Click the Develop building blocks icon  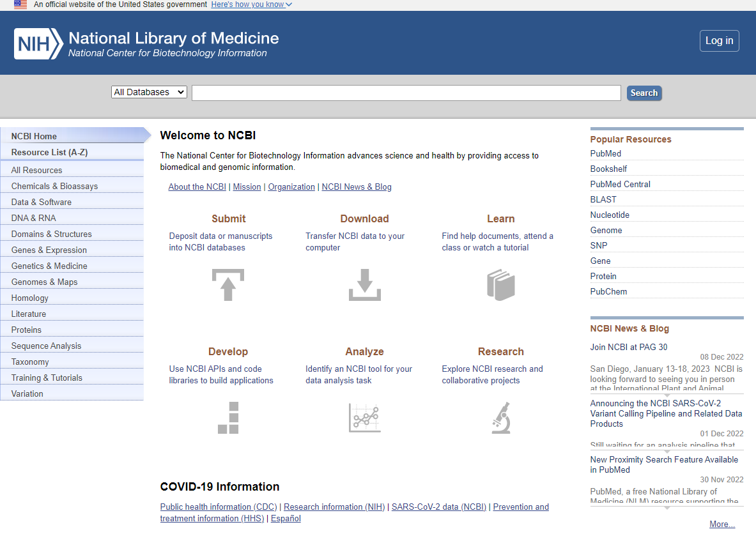coord(228,418)
